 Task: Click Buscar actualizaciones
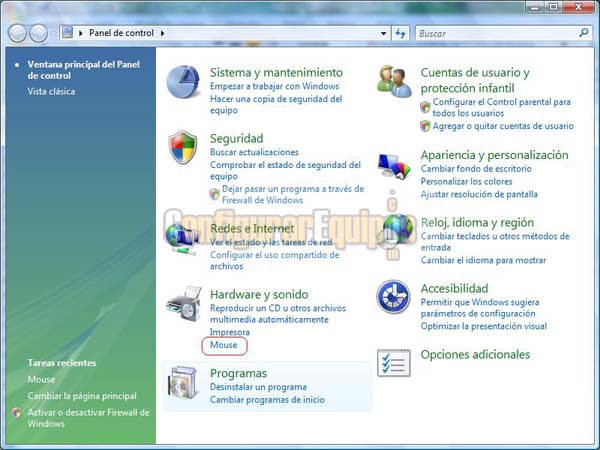click(254, 152)
